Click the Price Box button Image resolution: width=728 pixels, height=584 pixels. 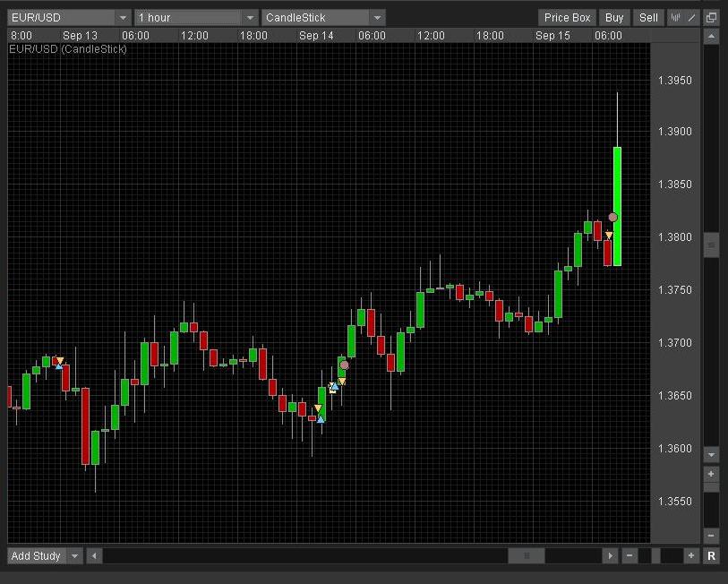point(568,18)
